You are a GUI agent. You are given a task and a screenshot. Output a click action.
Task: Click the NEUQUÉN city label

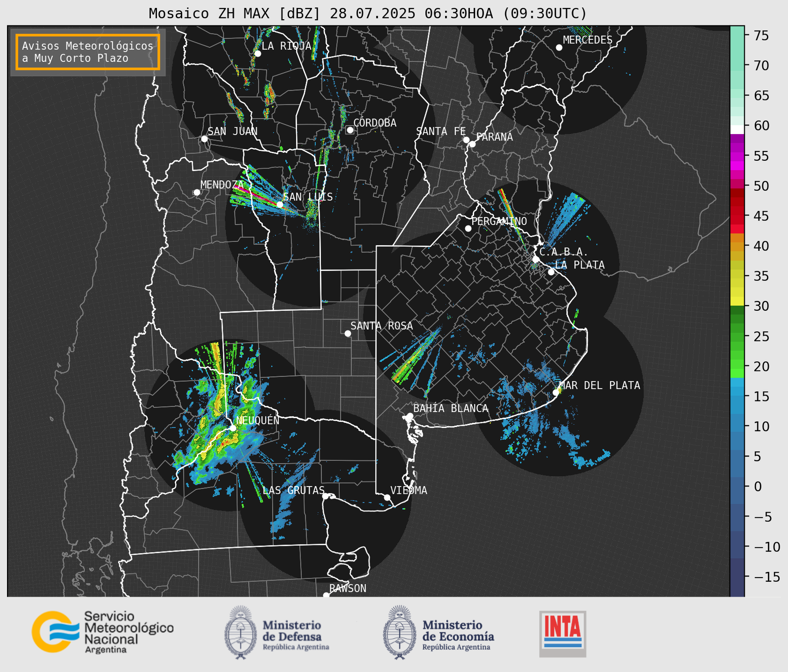click(258, 420)
